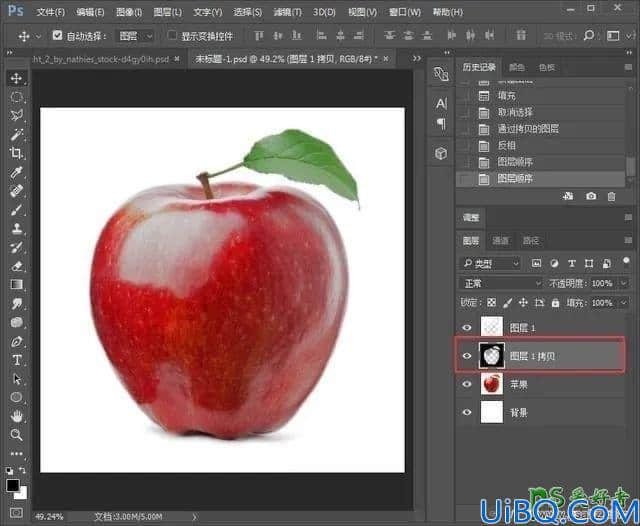Select the History Brush tool

(16, 247)
